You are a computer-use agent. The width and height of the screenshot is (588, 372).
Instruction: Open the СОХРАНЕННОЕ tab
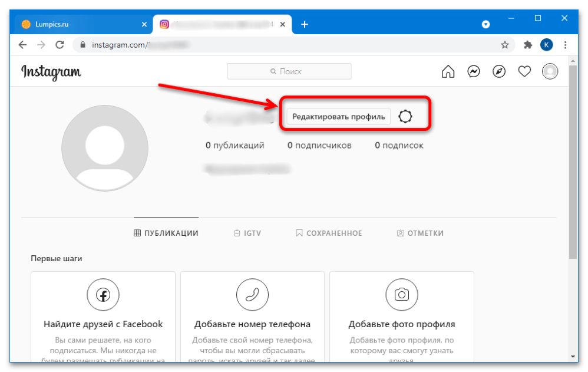click(329, 233)
